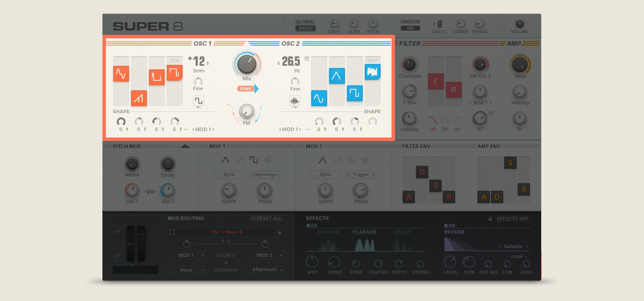This screenshot has height=301, width=644.
Task: Switch to the FLANGER effect tab
Action: (x=364, y=232)
